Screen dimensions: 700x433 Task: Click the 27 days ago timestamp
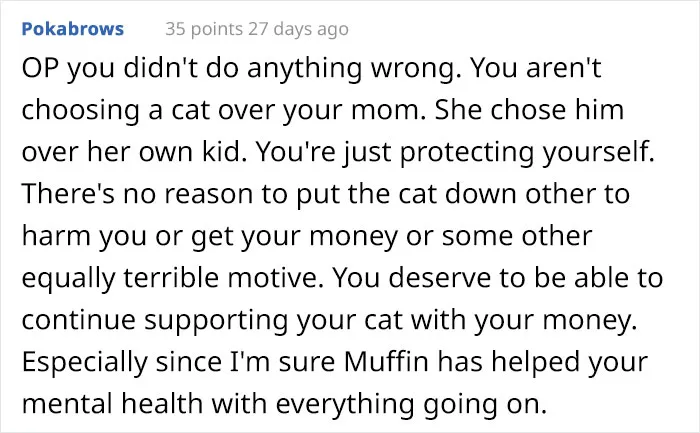pyautogui.click(x=298, y=29)
